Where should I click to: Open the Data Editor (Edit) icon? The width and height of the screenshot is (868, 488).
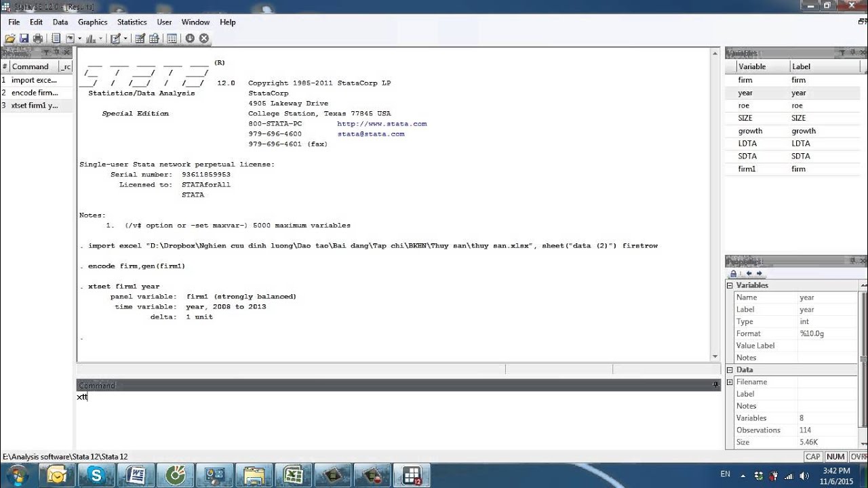(x=140, y=39)
